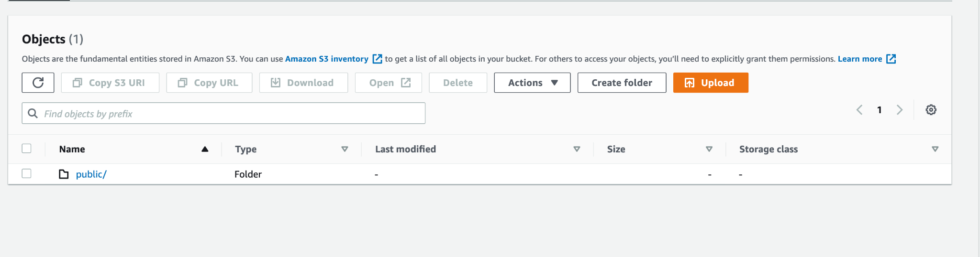Image resolution: width=980 pixels, height=257 pixels.
Task: Click the Copy S3 URI button
Action: [110, 83]
